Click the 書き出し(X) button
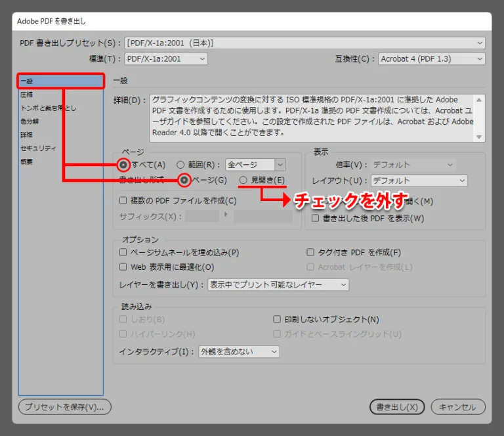The image size is (504, 436). tap(396, 407)
